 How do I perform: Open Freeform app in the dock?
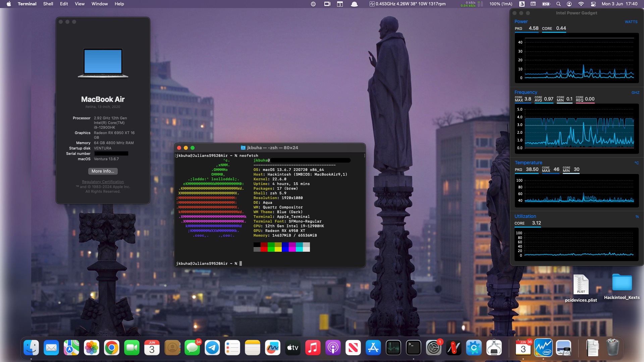click(x=272, y=348)
